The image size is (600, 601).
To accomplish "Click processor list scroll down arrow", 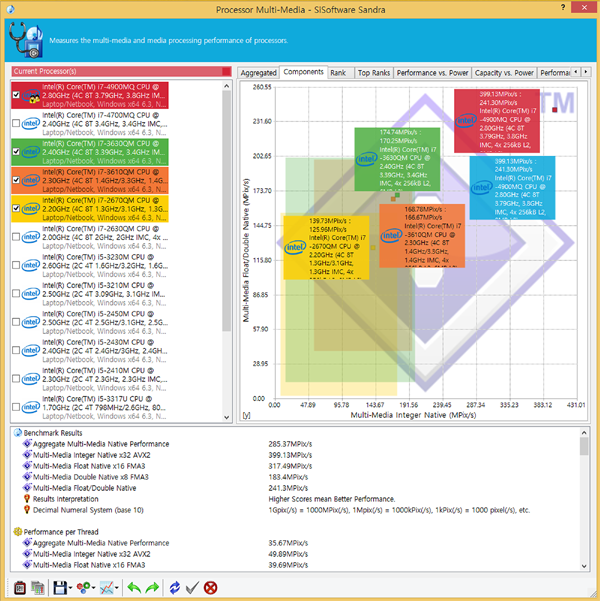I will tap(226, 417).
